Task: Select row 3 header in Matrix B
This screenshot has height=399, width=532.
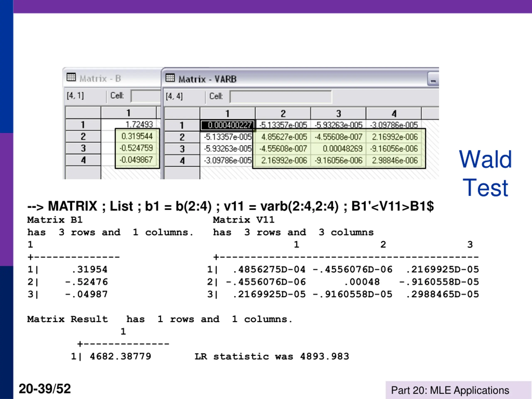Action: point(83,148)
